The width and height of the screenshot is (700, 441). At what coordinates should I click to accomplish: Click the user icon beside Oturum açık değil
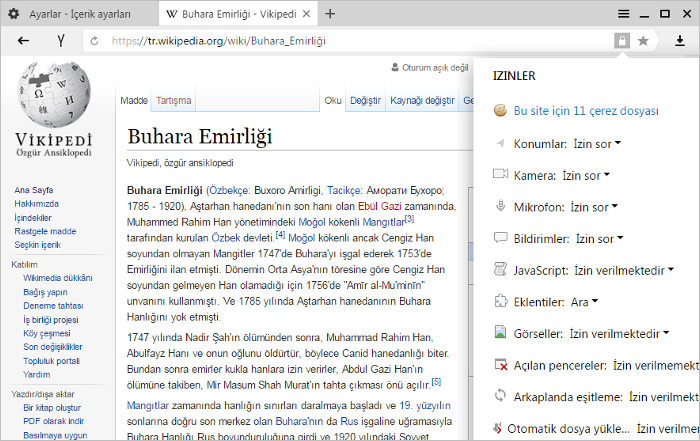(395, 67)
